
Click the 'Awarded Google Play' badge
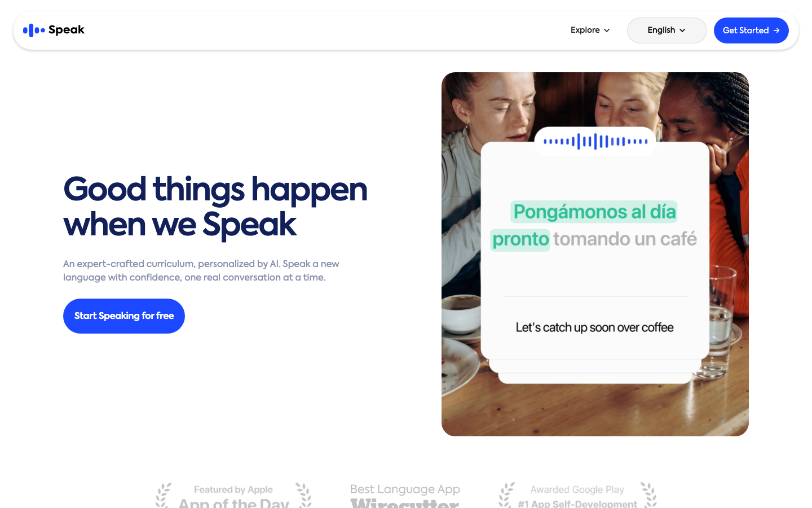pos(577,496)
